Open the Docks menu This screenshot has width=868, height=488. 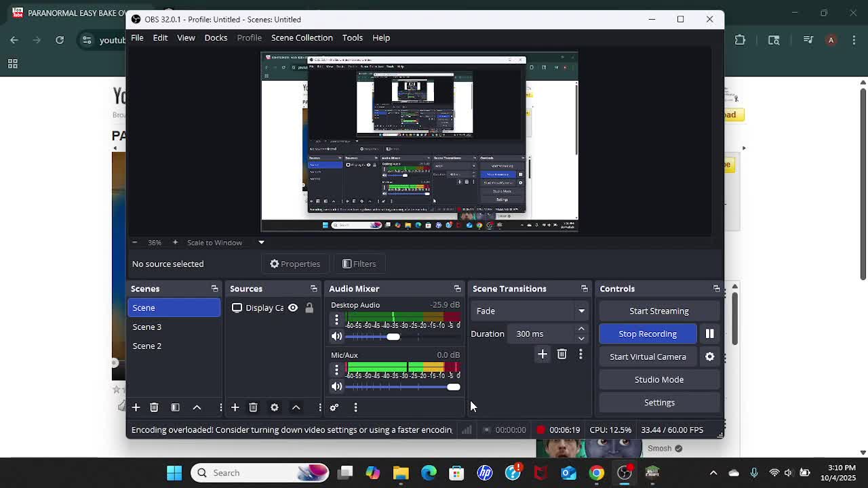tap(216, 37)
